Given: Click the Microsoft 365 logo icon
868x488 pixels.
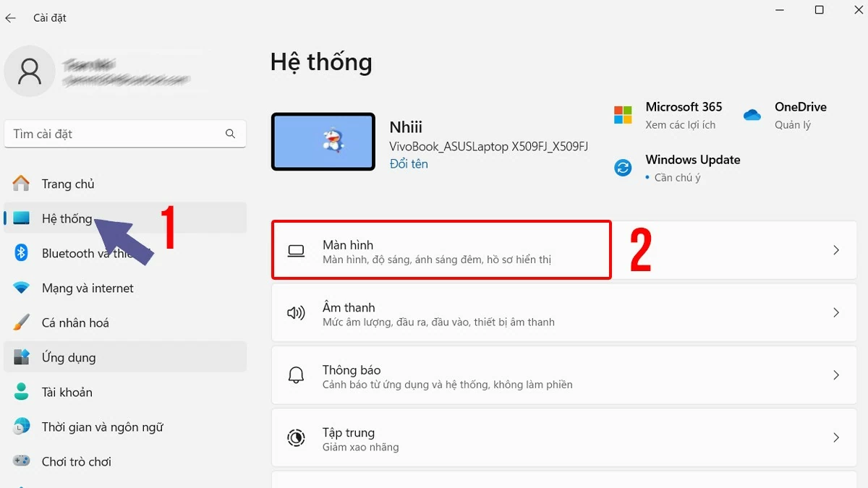Looking at the screenshot, I should tap(623, 114).
